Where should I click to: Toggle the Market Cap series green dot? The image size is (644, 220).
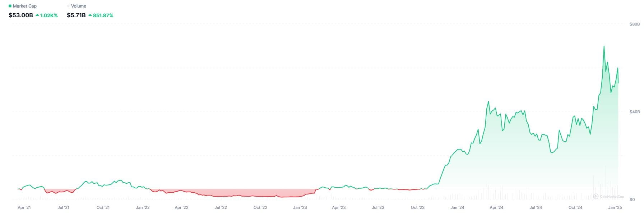tap(10, 6)
